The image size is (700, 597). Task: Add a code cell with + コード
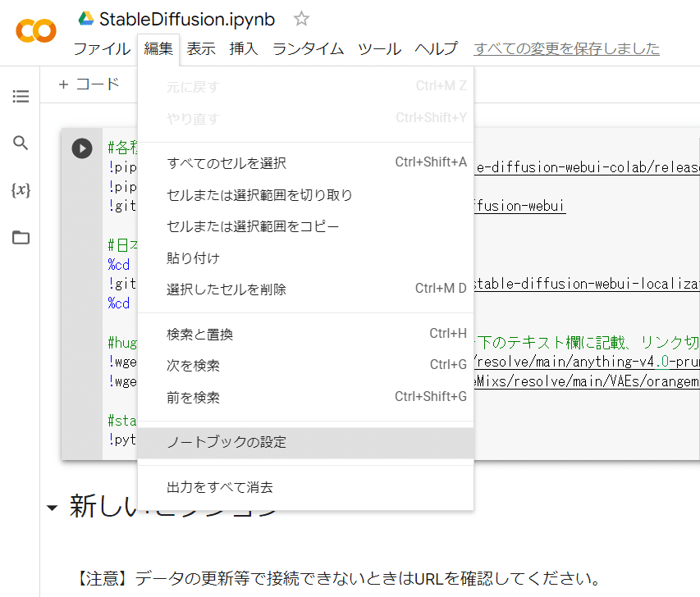click(x=89, y=84)
